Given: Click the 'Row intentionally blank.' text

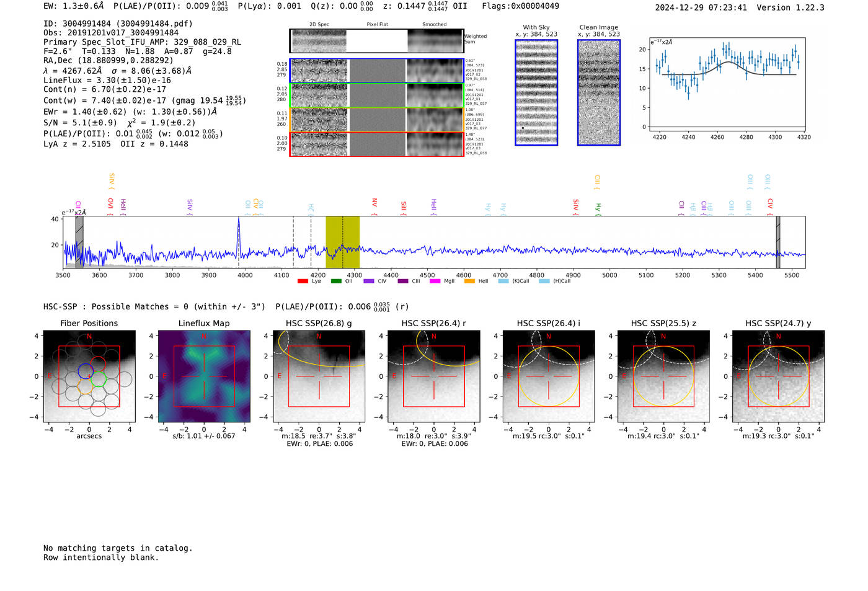Looking at the screenshot, I should coord(101,558).
